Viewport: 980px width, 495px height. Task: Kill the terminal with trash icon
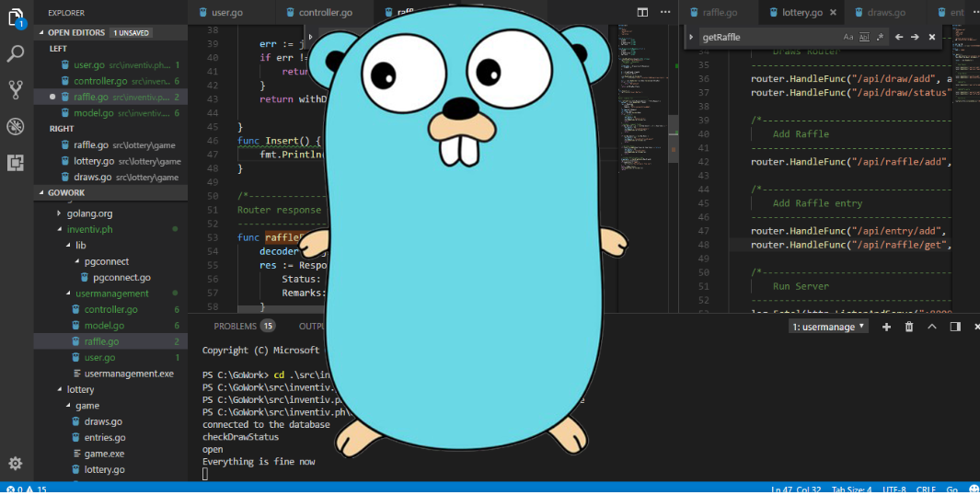(x=909, y=327)
